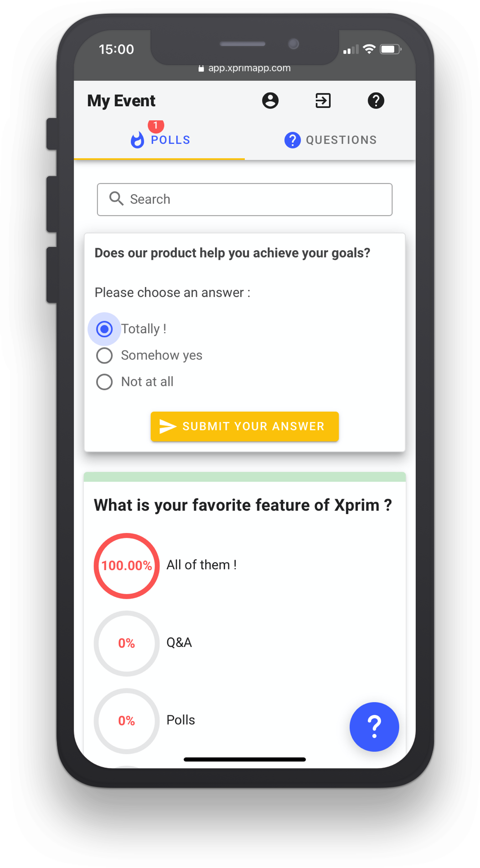Click the Q&A 0% progress ring
This screenshot has width=480, height=868.
tap(127, 643)
